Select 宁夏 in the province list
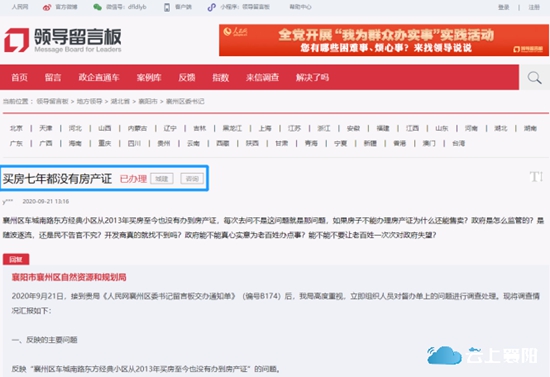 341,143
